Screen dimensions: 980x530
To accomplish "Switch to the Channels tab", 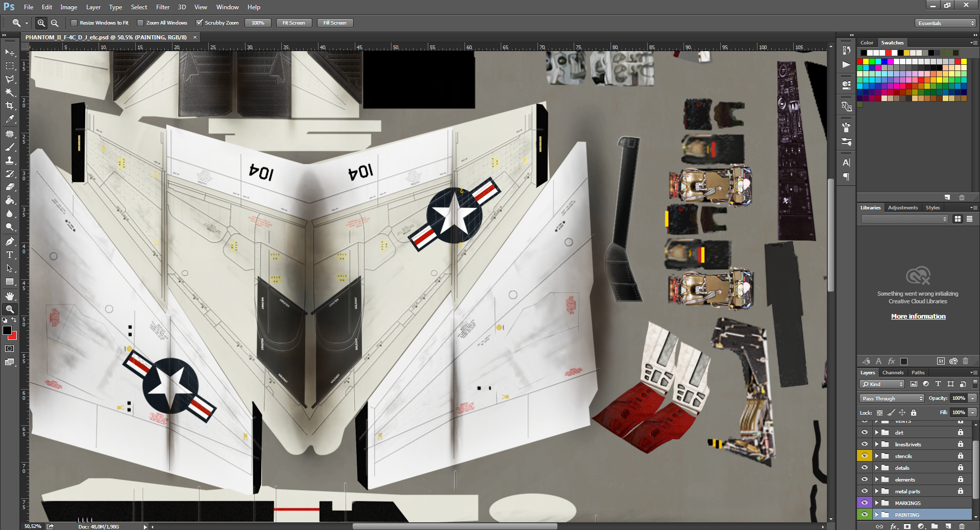I will coord(893,373).
